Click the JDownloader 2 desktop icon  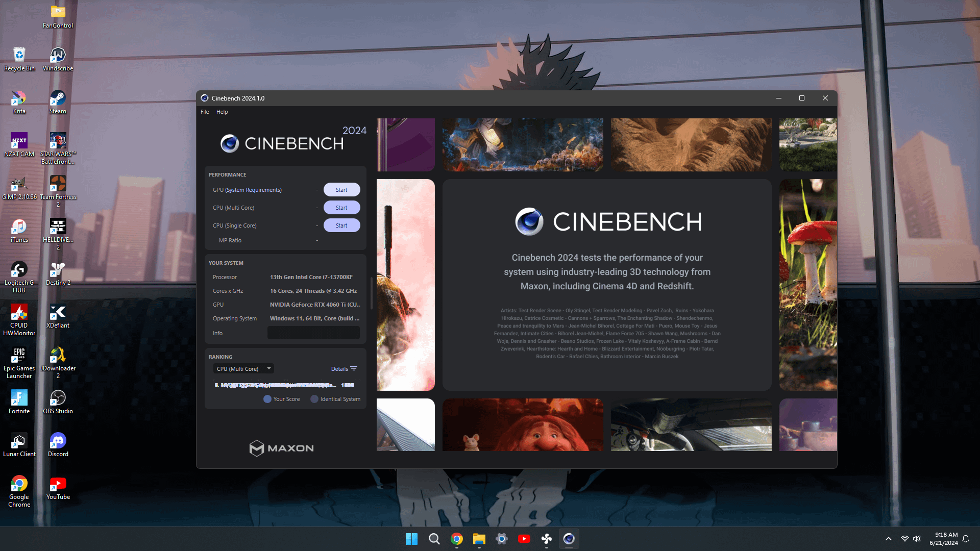pyautogui.click(x=58, y=363)
